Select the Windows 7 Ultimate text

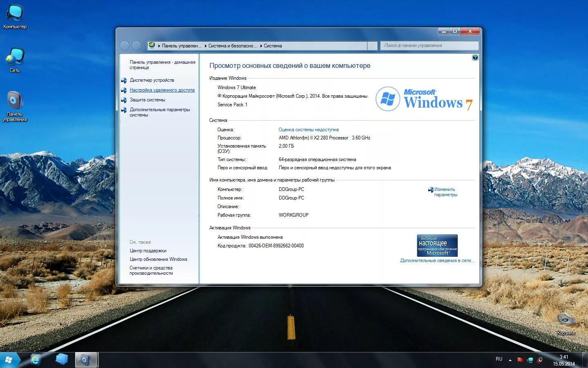click(x=236, y=88)
